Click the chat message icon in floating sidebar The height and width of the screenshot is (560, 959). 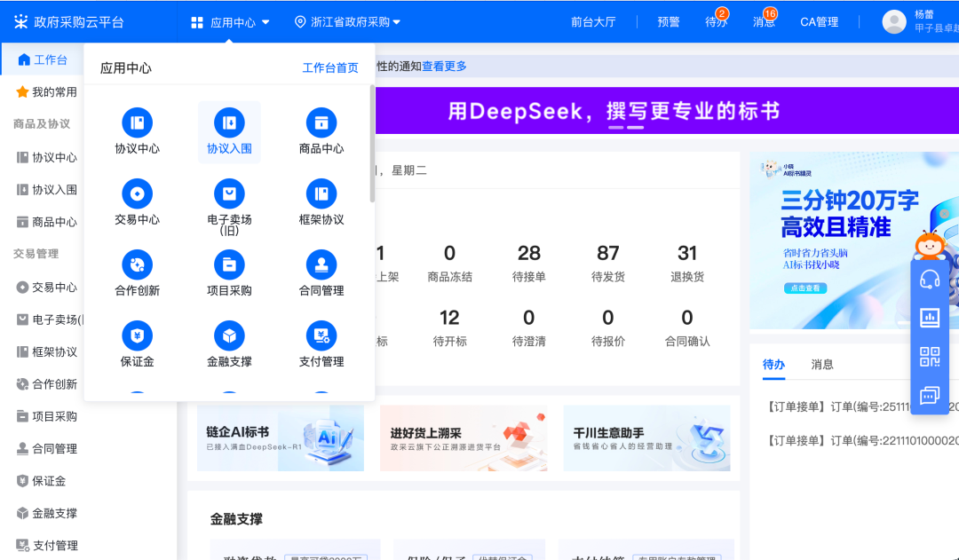point(929,394)
